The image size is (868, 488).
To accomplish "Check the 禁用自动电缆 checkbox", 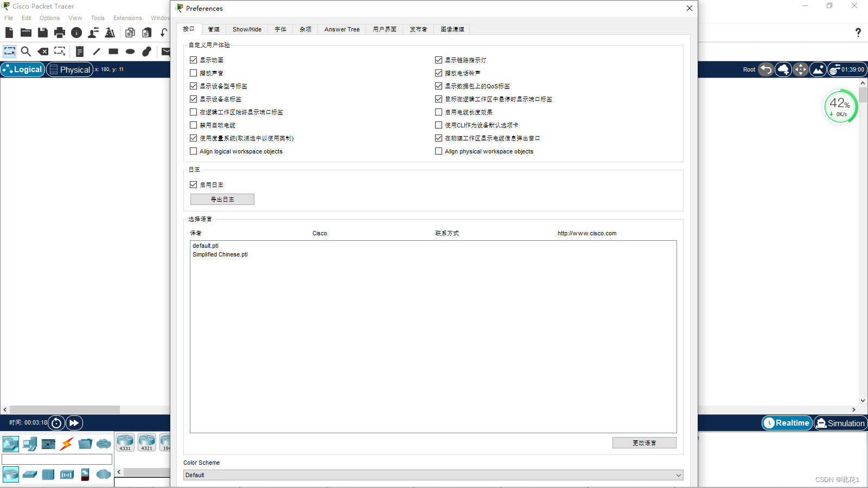I will (x=193, y=125).
